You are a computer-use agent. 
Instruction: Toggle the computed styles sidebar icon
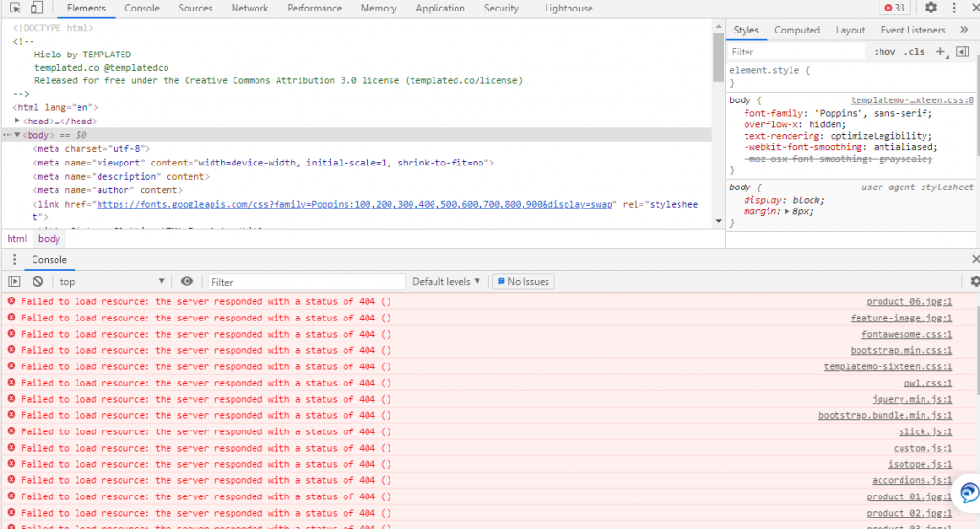(963, 52)
